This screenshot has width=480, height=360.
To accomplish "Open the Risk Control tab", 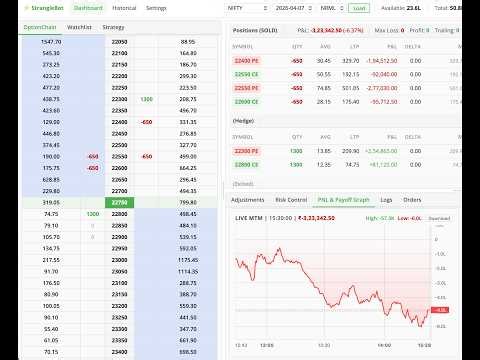I will (291, 200).
